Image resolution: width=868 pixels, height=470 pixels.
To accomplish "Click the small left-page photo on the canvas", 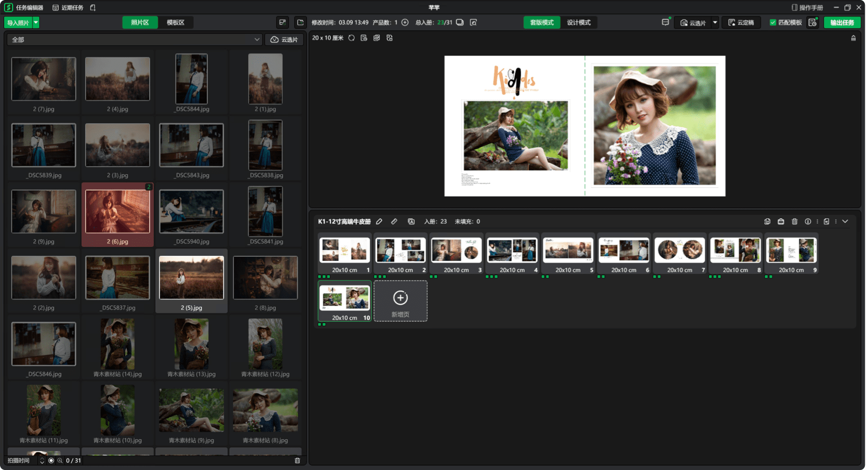I will (516, 136).
